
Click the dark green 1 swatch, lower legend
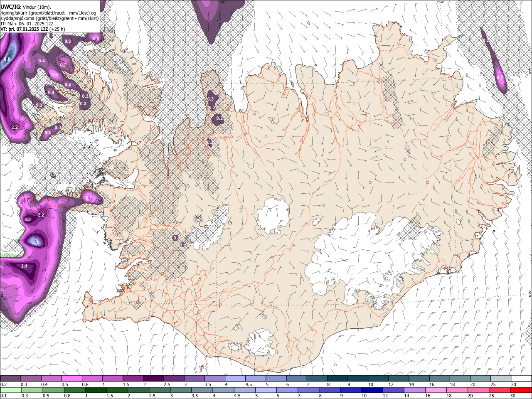pos(96,390)
